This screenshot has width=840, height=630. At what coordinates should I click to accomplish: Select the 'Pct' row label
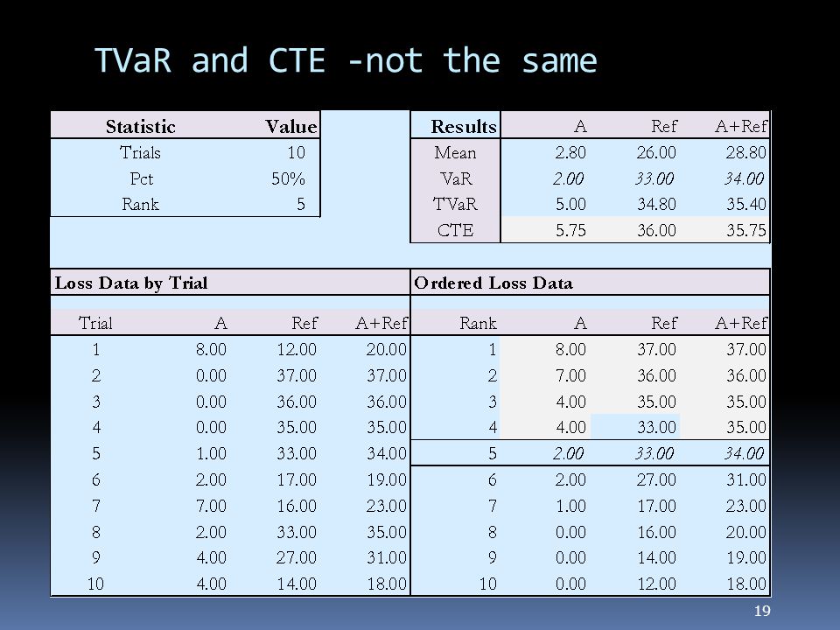[142, 178]
